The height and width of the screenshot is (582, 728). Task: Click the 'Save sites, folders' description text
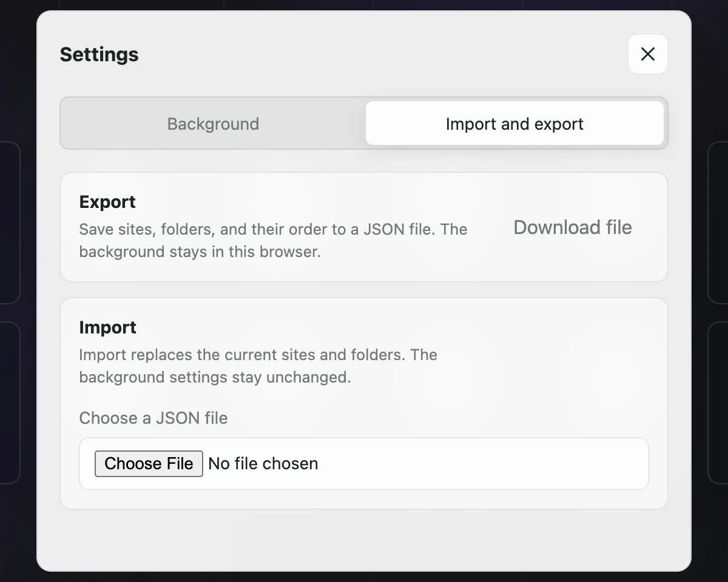[274, 241]
